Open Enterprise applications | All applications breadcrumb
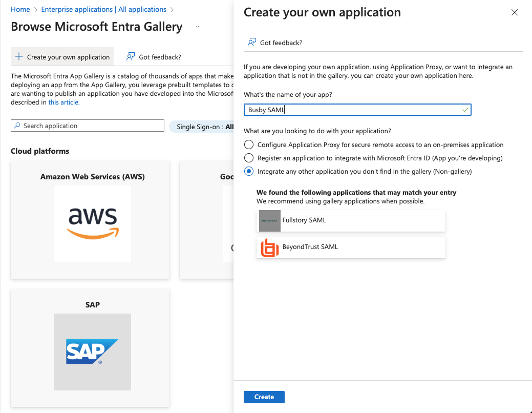The height and width of the screenshot is (413, 532). tap(104, 9)
